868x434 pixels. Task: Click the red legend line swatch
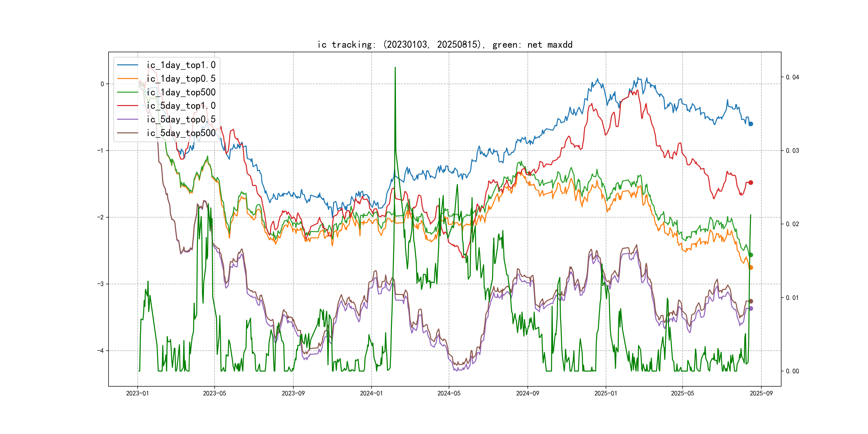[x=127, y=106]
